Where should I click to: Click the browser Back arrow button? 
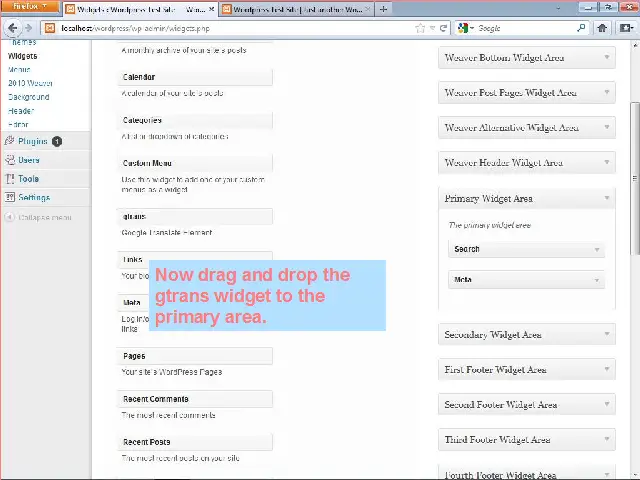tap(12, 28)
